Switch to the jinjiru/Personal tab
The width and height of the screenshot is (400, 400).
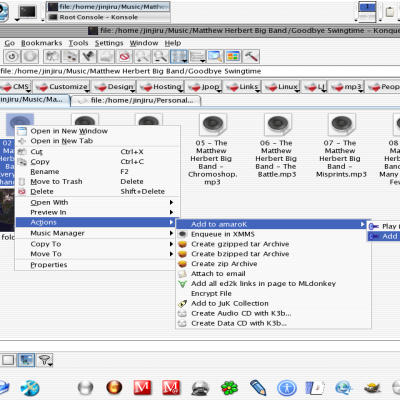pos(136,101)
